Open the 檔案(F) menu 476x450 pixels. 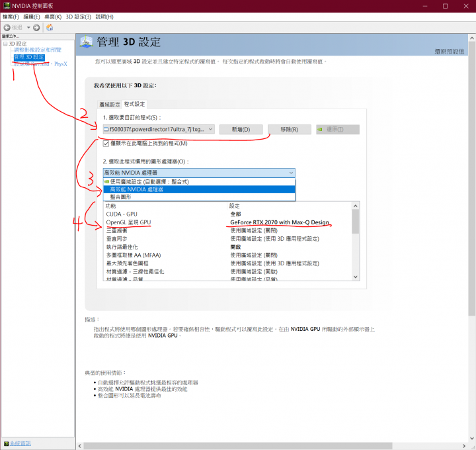coord(11,17)
